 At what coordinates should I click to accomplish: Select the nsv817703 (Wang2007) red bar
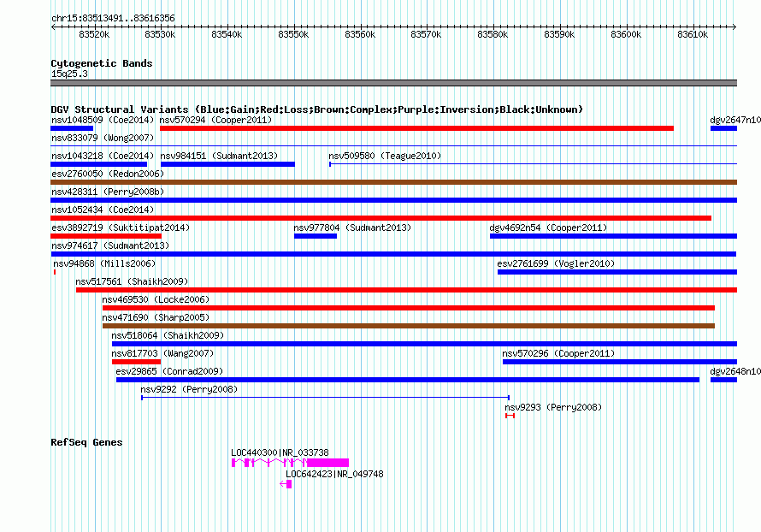tap(136, 362)
